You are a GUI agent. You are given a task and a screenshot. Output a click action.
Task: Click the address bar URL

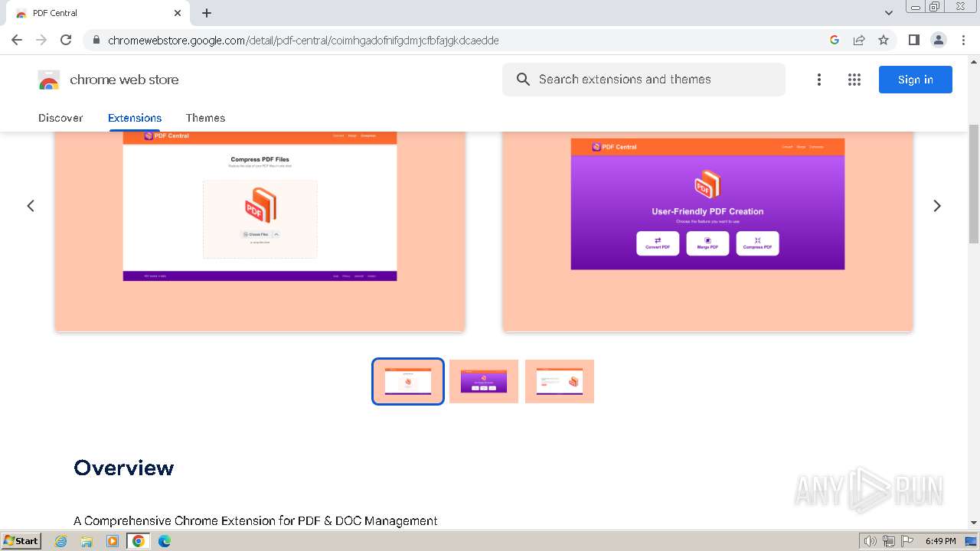(303, 40)
